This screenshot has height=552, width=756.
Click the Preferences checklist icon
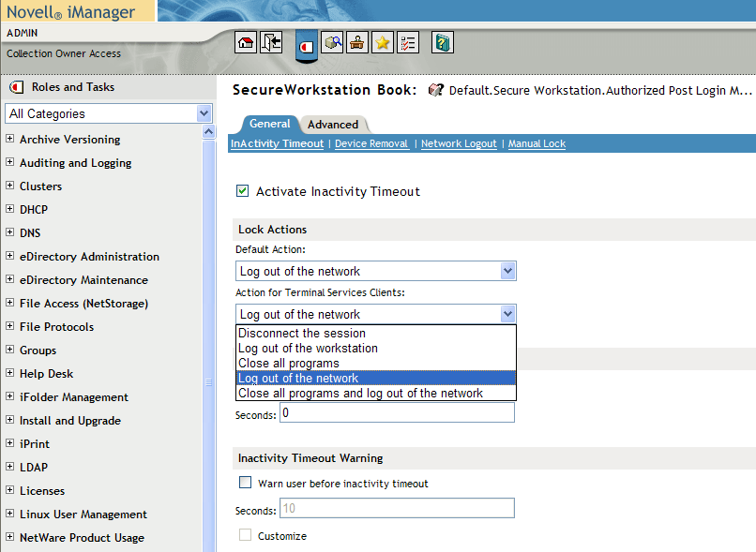410,42
